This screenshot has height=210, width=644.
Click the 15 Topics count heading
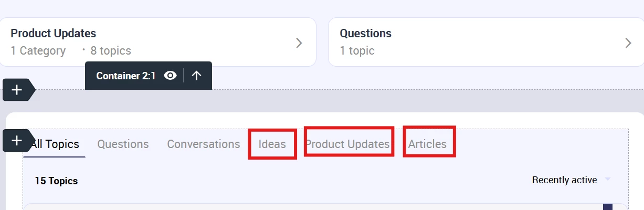pos(56,181)
